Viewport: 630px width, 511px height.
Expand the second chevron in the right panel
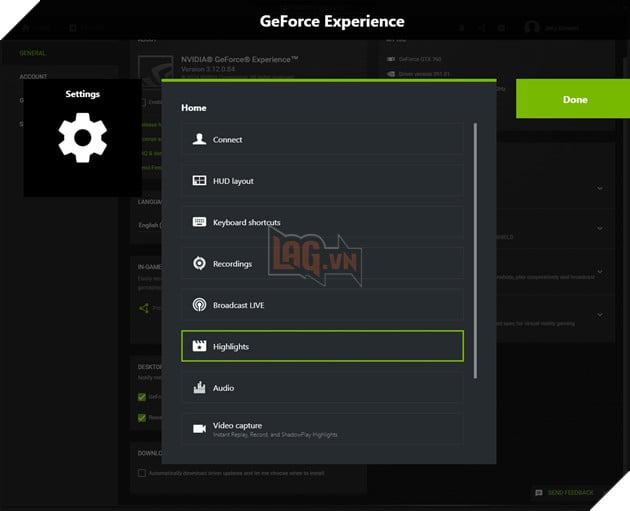tap(599, 228)
